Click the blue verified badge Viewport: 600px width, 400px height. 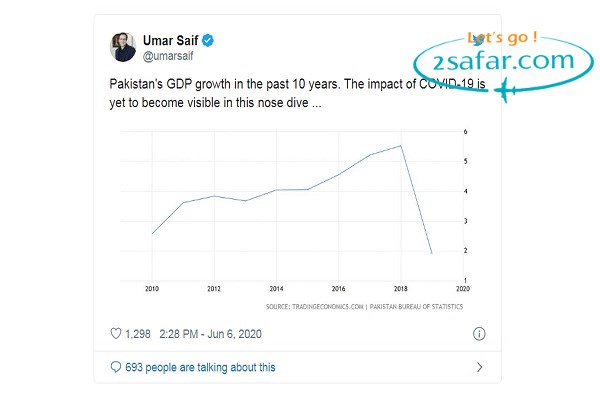pos(208,40)
